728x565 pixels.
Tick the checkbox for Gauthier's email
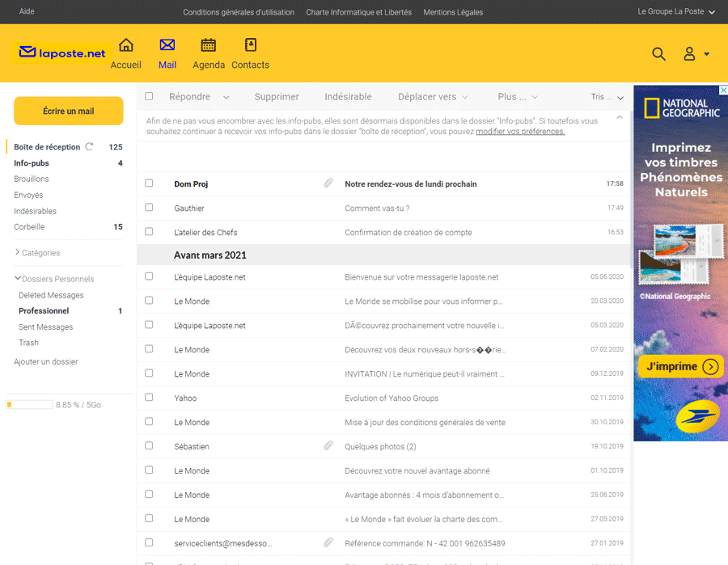click(x=149, y=208)
